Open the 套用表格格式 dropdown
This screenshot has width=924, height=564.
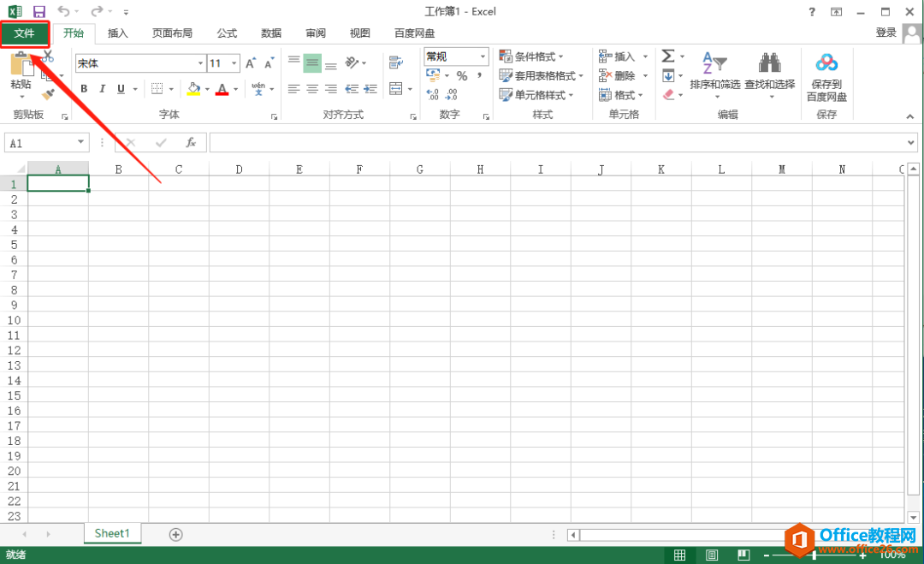[x=541, y=76]
